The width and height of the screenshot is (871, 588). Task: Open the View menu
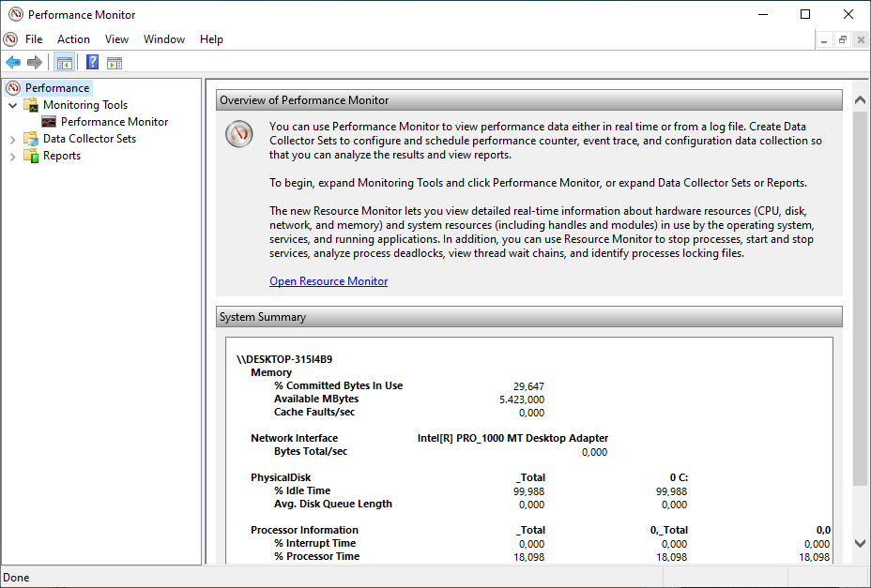tap(116, 39)
